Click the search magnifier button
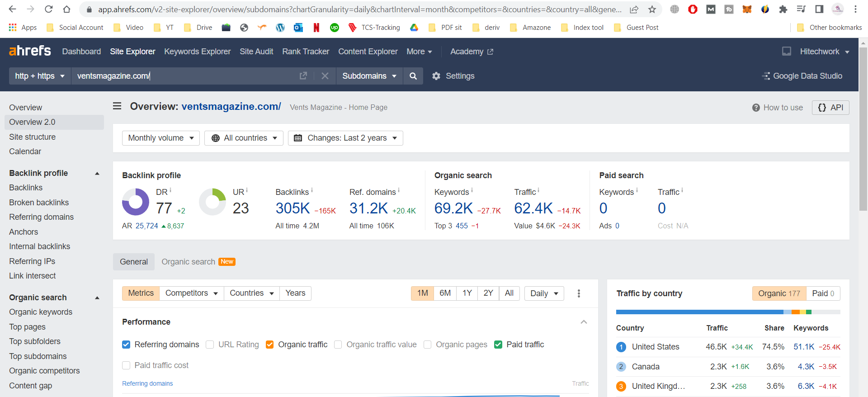 [x=413, y=76]
